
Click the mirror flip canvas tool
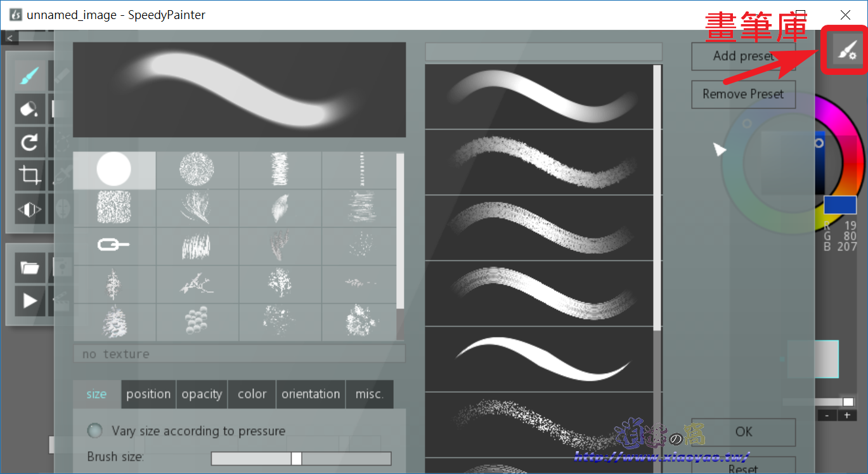(29, 208)
